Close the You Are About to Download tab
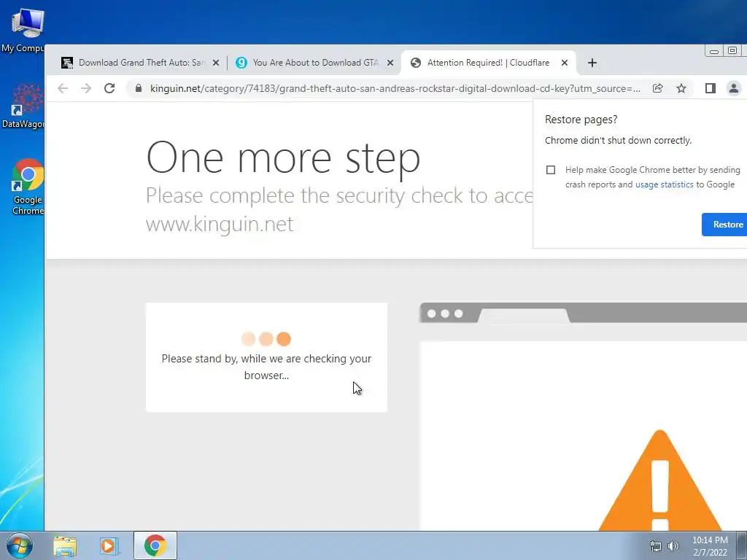Viewport: 747px width, 560px height. [390, 63]
